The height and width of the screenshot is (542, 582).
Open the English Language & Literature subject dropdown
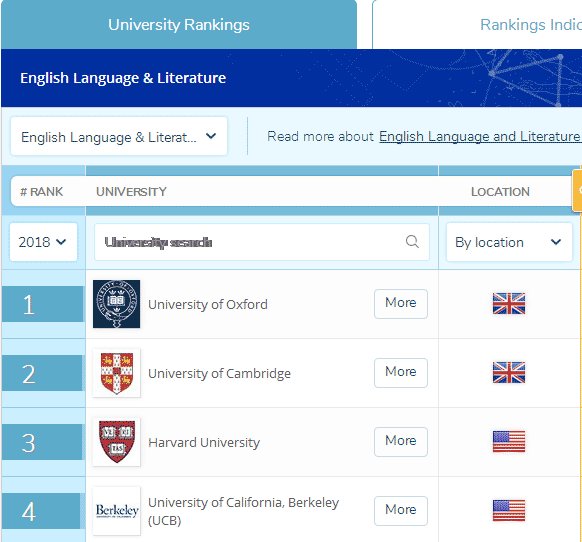point(119,136)
